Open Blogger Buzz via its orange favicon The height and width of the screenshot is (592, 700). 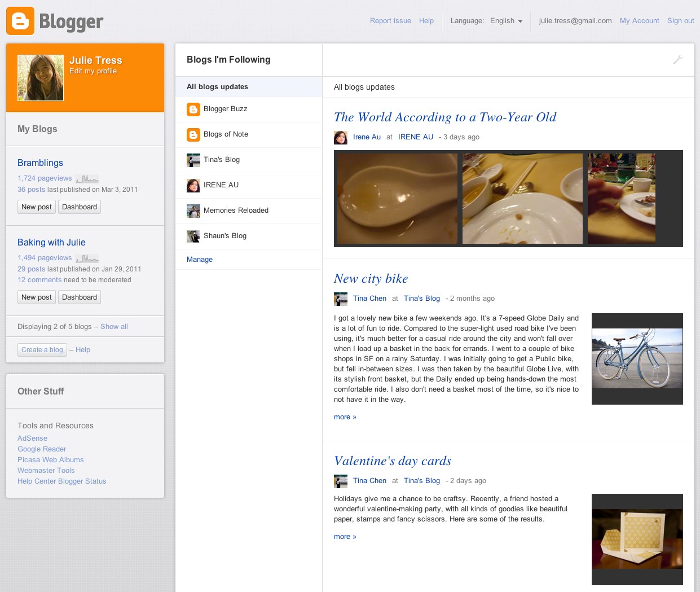click(193, 109)
